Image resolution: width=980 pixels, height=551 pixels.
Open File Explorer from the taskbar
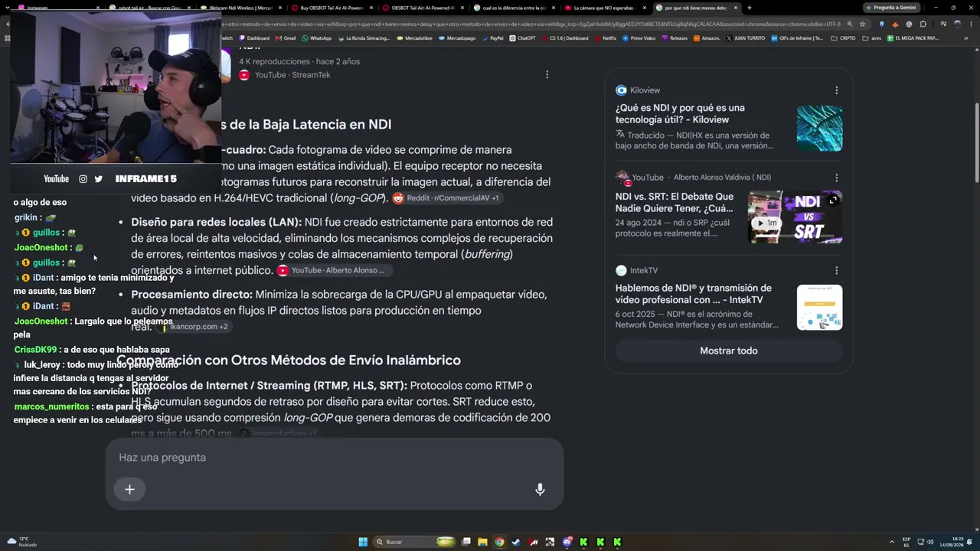point(482,542)
